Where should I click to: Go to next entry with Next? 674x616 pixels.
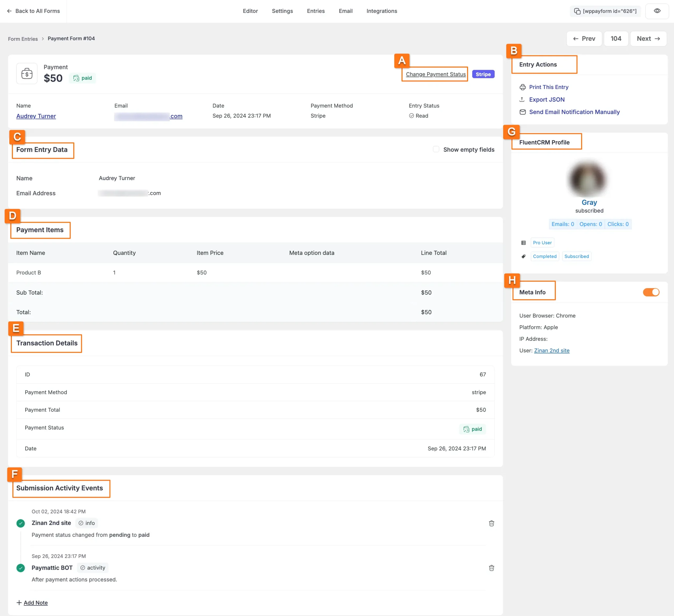click(x=648, y=39)
